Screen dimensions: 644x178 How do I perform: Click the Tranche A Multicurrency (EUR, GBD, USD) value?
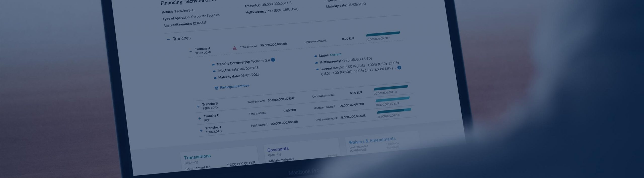coord(357,60)
